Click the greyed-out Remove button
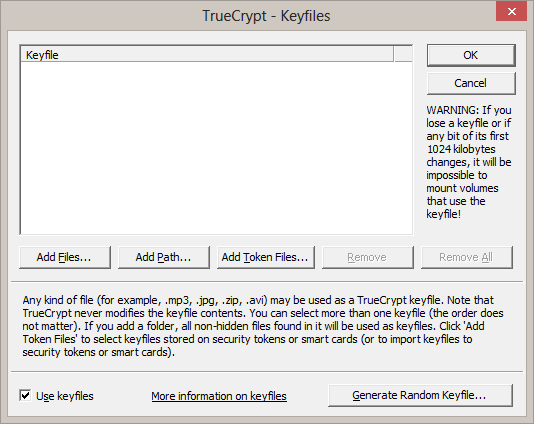The image size is (534, 424). pyautogui.click(x=368, y=257)
